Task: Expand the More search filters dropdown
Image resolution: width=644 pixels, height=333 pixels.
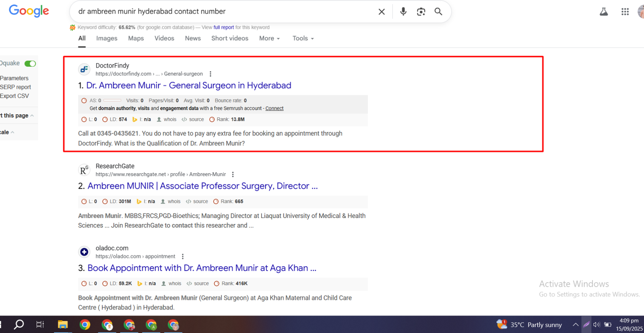Action: pos(269,38)
